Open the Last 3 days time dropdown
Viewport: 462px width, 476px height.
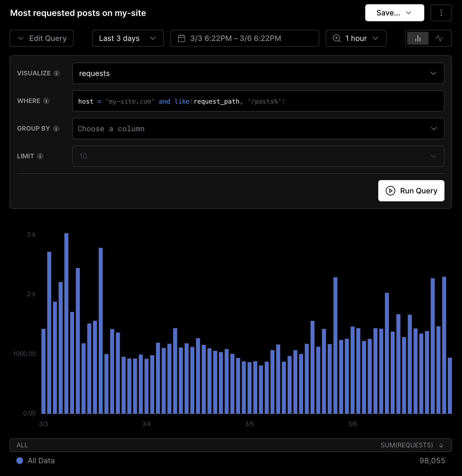point(128,38)
